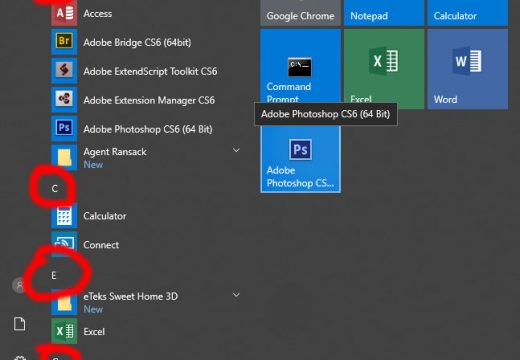Screen dimensions: 520x360
Task: Launch Adobe Bridge CS6 icon
Action: tap(64, 42)
